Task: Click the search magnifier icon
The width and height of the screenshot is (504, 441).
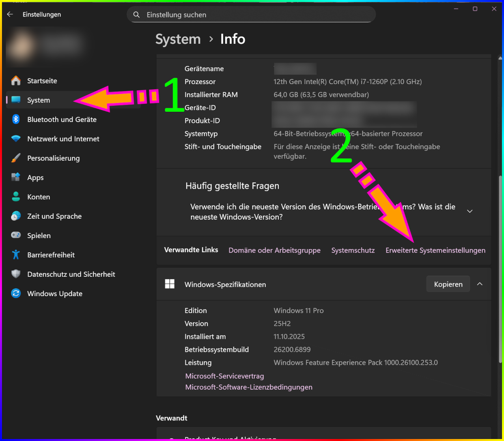Action: click(136, 15)
